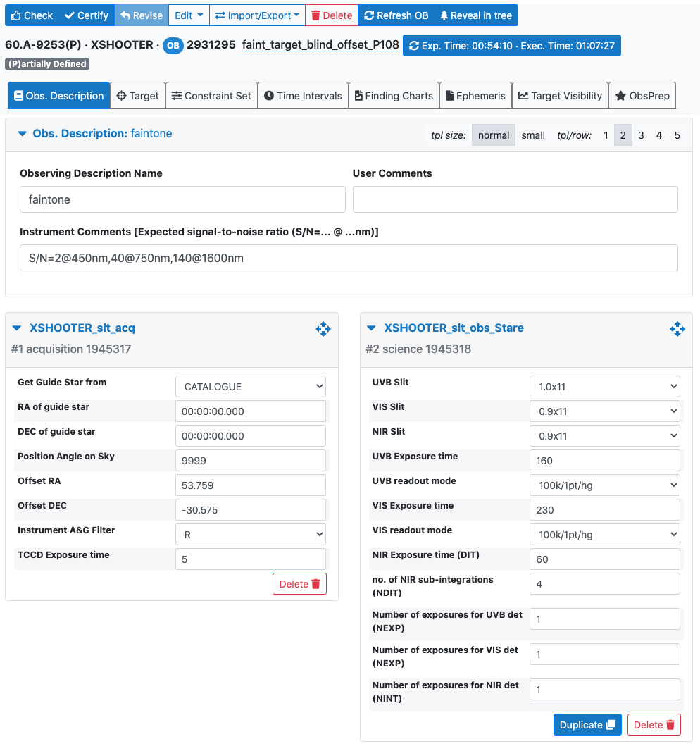Open the Get Guide Star from dropdown
This screenshot has width=700, height=751.
251,387
